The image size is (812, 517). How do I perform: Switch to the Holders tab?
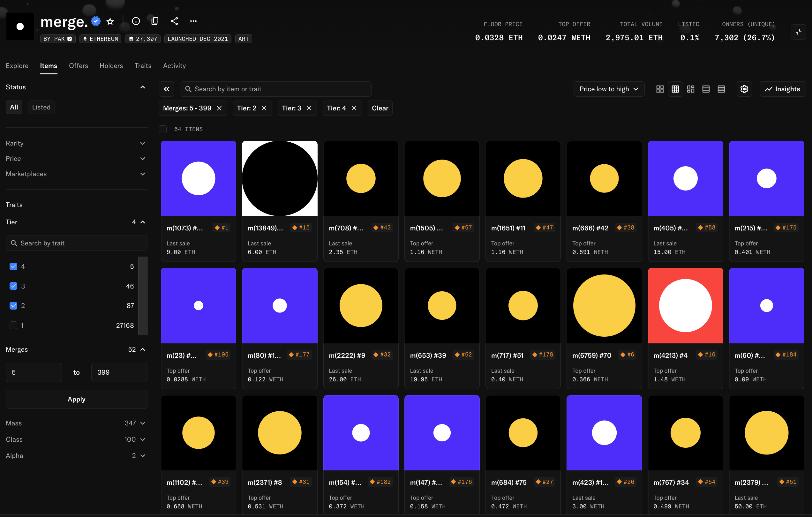(111, 66)
